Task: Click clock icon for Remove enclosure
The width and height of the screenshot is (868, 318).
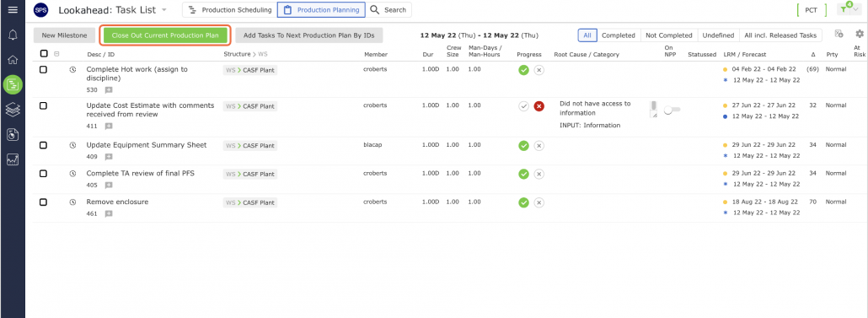Action: tap(72, 202)
